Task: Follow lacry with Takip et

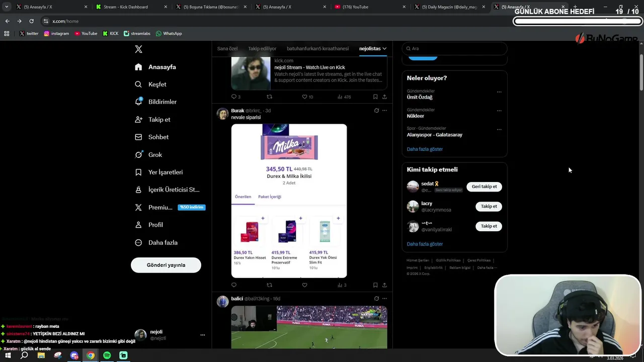Action: pos(489,206)
